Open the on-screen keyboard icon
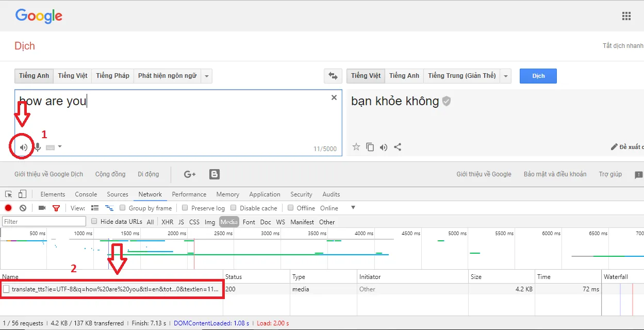 tap(49, 147)
